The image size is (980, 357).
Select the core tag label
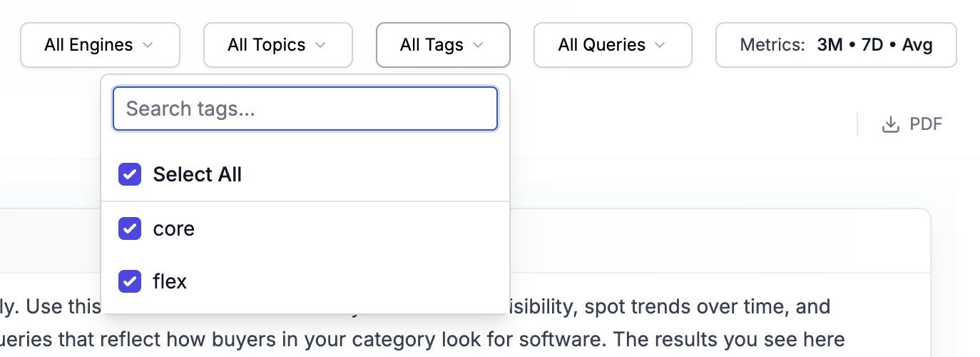click(174, 228)
